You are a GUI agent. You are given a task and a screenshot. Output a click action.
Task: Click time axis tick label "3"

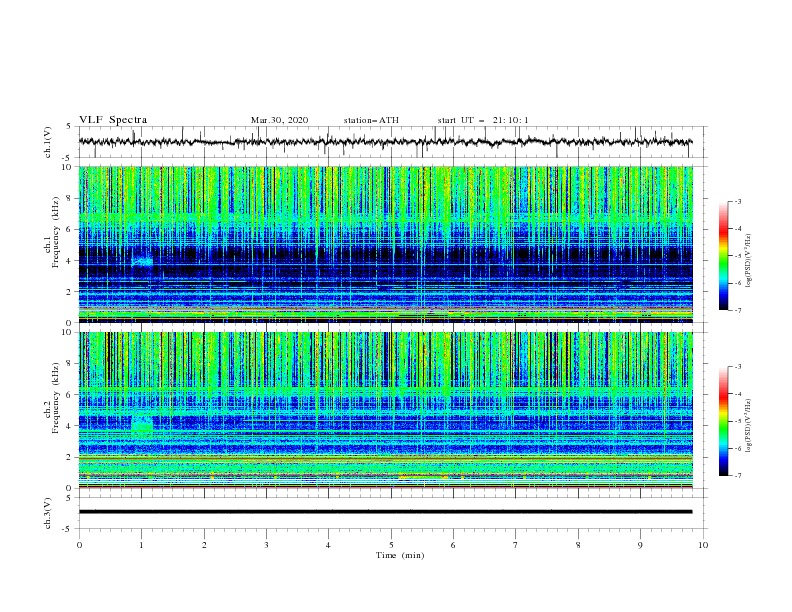tap(266, 545)
